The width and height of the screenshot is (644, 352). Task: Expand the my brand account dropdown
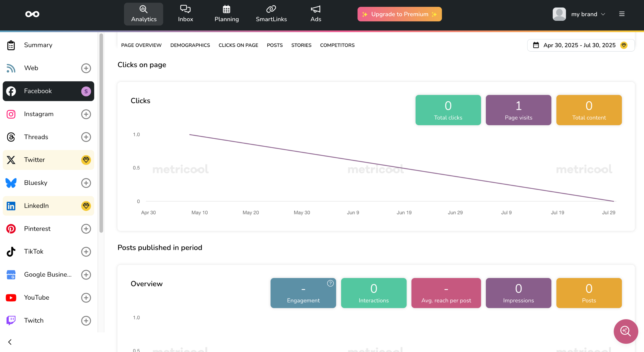[588, 14]
